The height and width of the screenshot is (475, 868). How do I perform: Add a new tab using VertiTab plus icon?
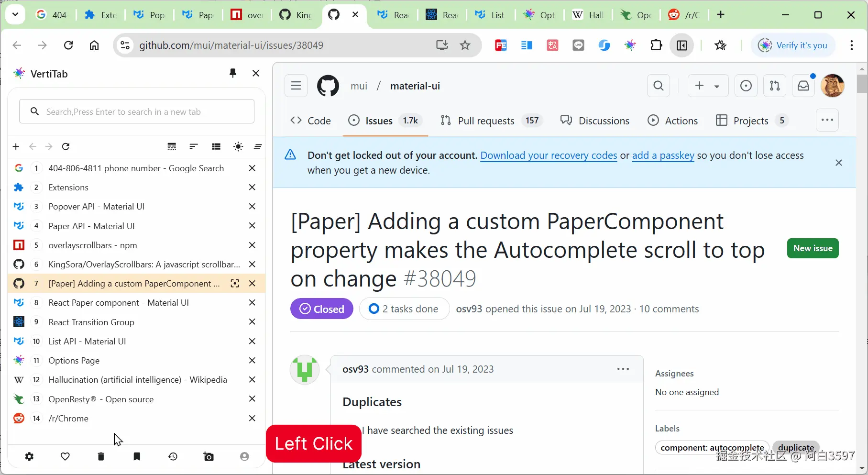pyautogui.click(x=16, y=146)
